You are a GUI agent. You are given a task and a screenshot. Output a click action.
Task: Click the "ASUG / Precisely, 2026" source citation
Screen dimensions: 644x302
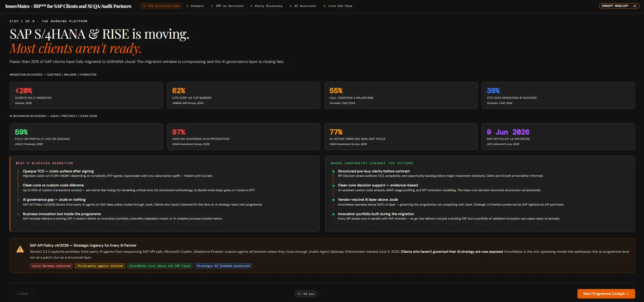[x=29, y=144]
